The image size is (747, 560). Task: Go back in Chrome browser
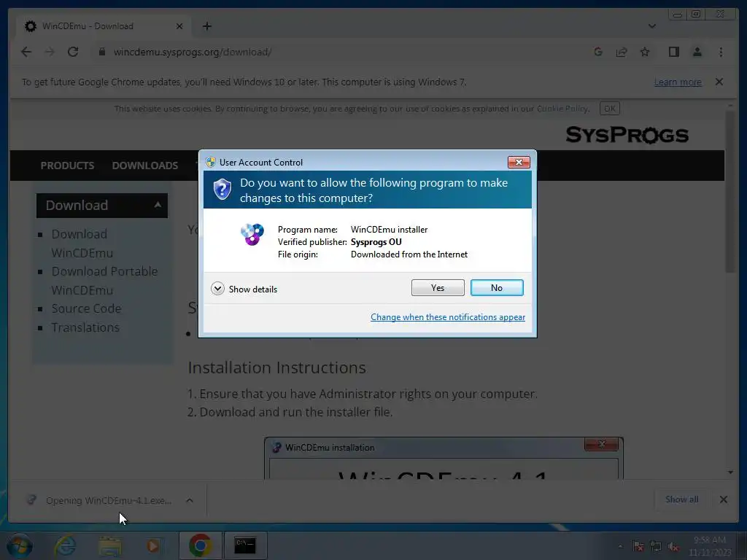[26, 52]
